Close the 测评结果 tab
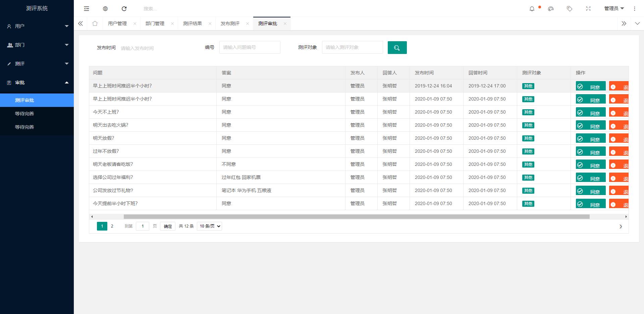 [x=210, y=23]
